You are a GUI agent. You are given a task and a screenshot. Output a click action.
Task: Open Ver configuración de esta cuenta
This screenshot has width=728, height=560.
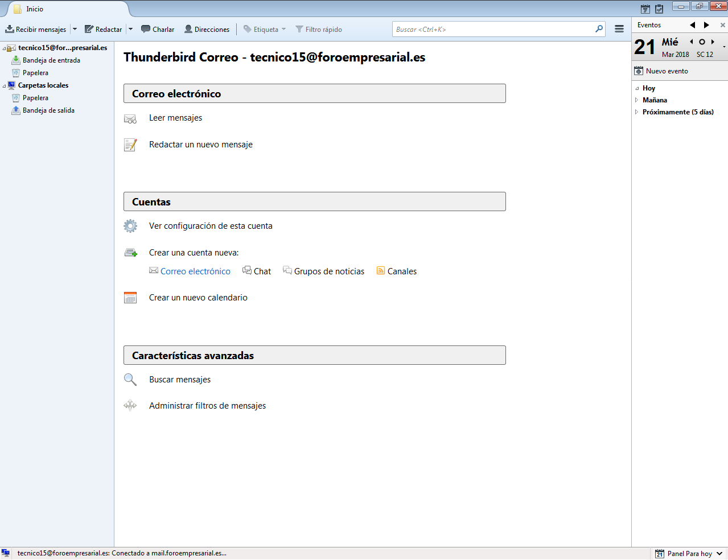pyautogui.click(x=211, y=226)
